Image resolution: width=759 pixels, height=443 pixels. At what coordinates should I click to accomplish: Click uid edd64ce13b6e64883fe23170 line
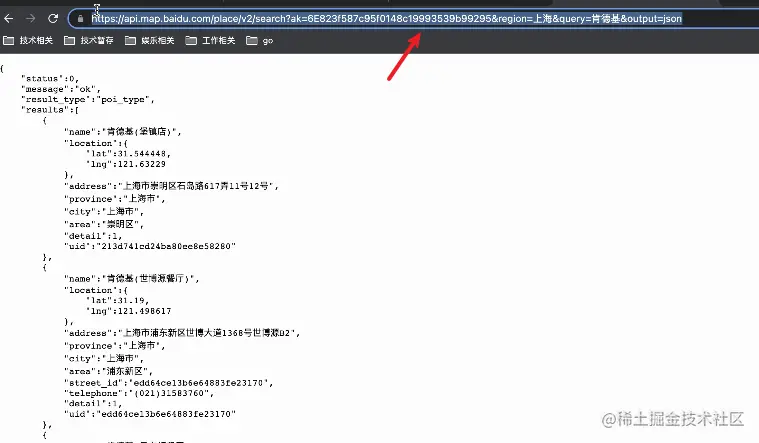150,414
